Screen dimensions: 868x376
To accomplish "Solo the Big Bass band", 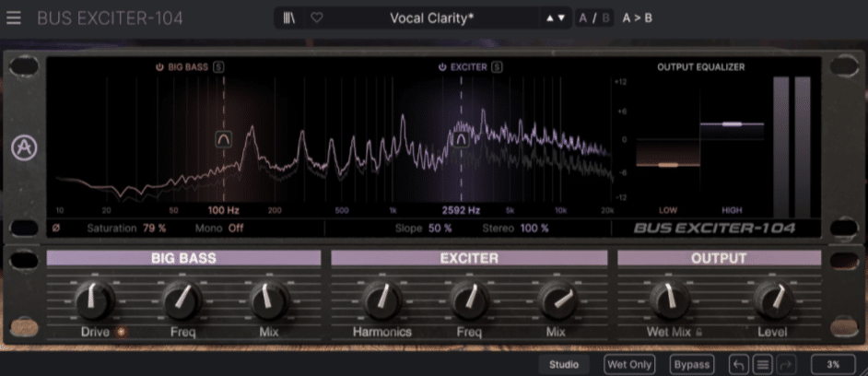I will (219, 67).
